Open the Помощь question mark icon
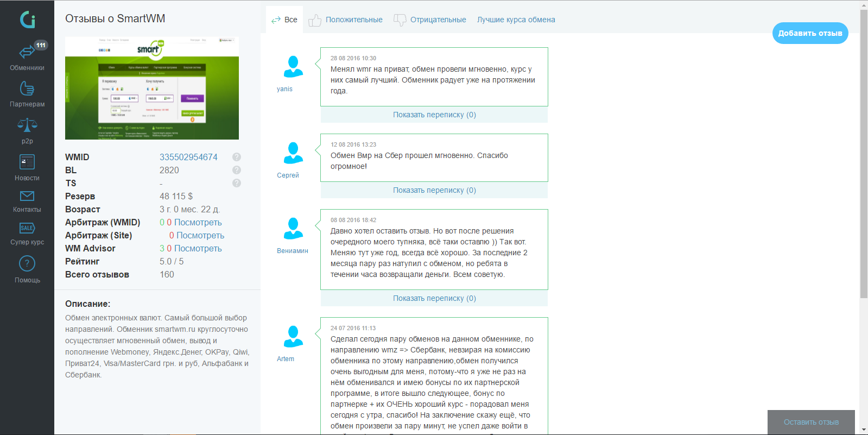The height and width of the screenshot is (435, 868). tap(27, 264)
